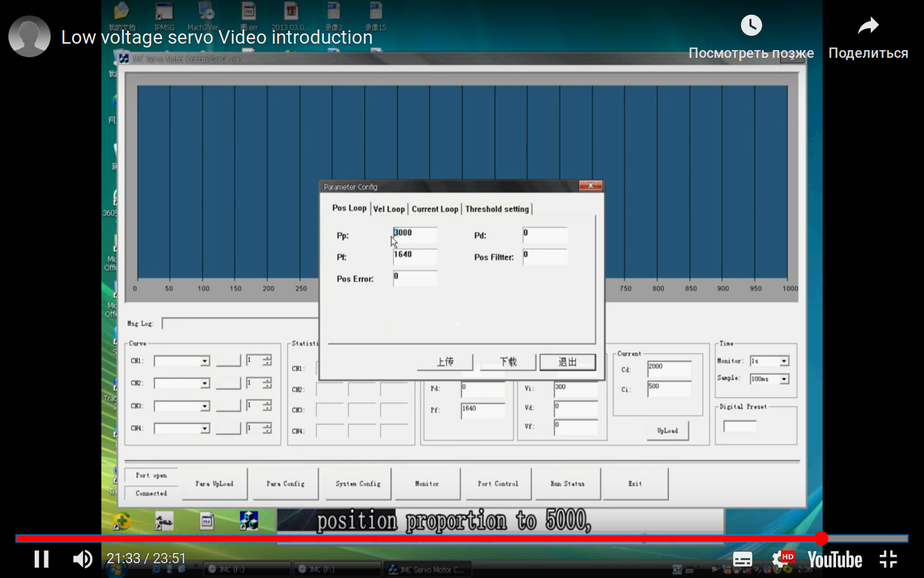Click the Pf field in Parameter Config
Viewport: 924px width, 578px height.
pyautogui.click(x=415, y=257)
